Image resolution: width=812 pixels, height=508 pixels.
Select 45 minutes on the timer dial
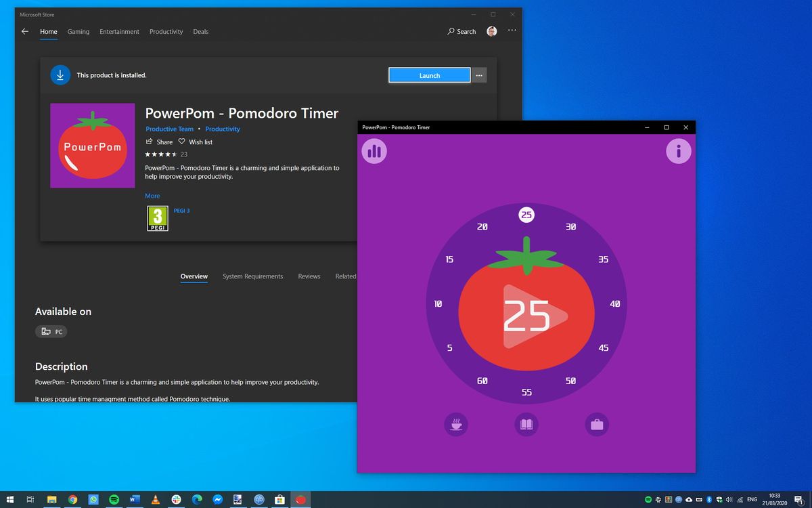603,347
